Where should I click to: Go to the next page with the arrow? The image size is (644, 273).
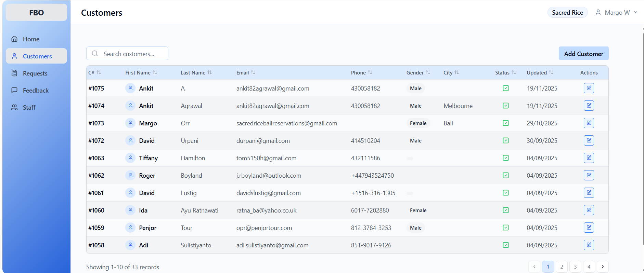(603, 267)
